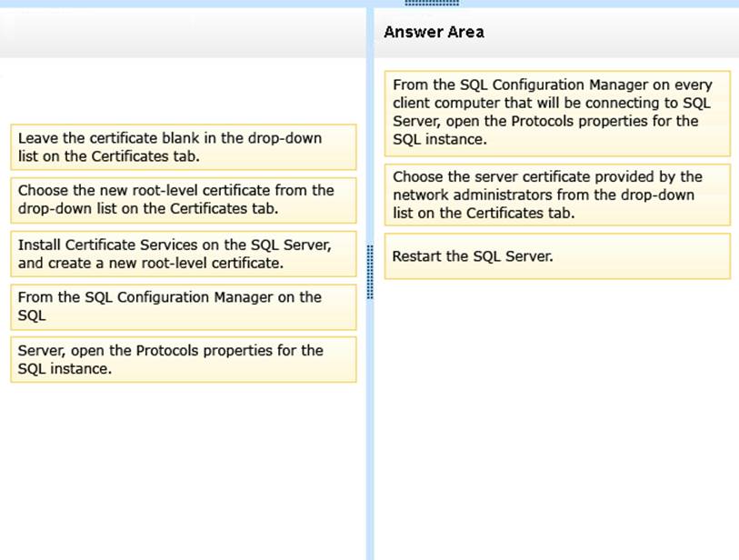This screenshot has height=560, width=739.
Task: Select the 'Restart the SQL Server' answer step
Action: coord(556,256)
